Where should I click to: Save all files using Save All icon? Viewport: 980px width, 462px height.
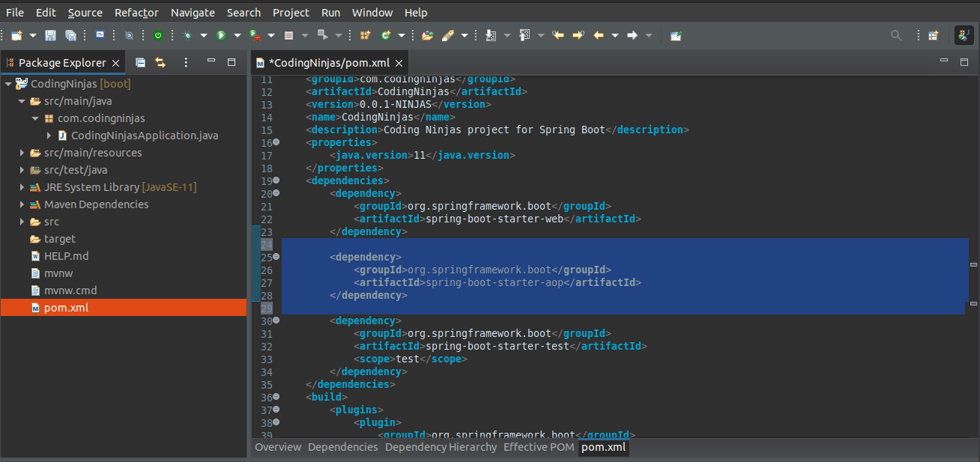click(72, 35)
